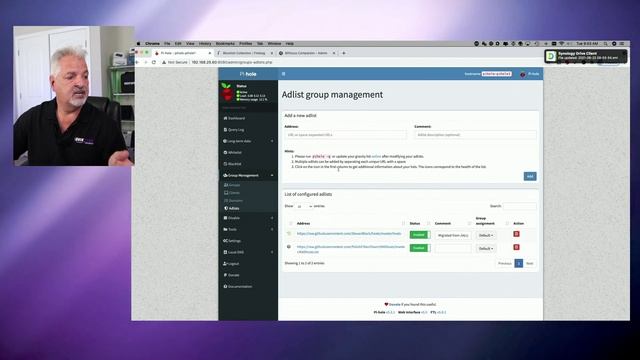This screenshot has height=360, width=640.
Task: Click the browser address bar URL
Action: 232,62
